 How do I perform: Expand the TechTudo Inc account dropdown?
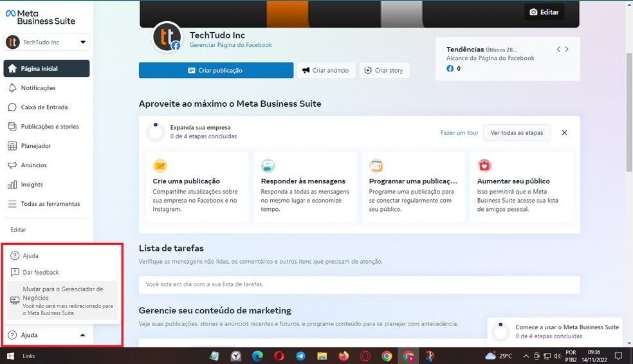tap(46, 42)
